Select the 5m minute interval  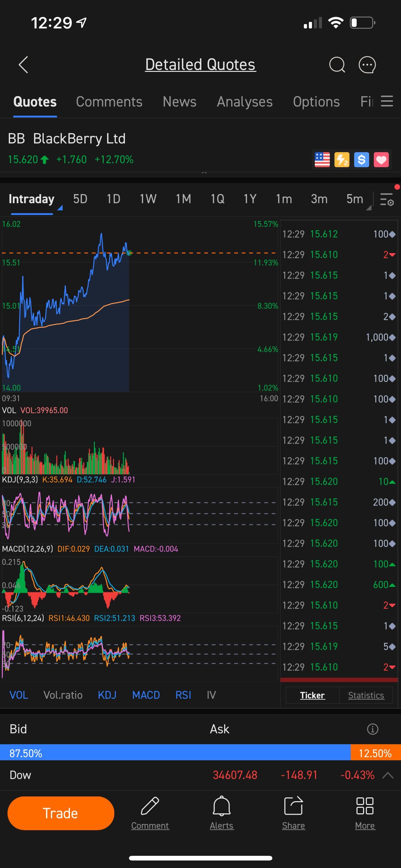(x=355, y=199)
